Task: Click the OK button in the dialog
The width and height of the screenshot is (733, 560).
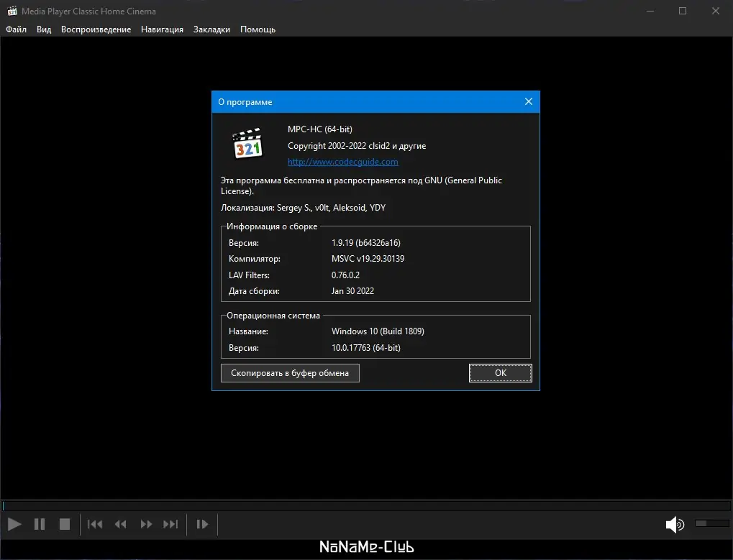Action: pyautogui.click(x=500, y=372)
